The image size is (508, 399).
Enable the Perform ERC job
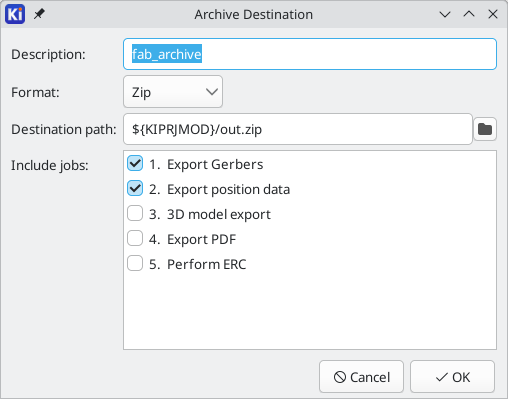[135, 263]
